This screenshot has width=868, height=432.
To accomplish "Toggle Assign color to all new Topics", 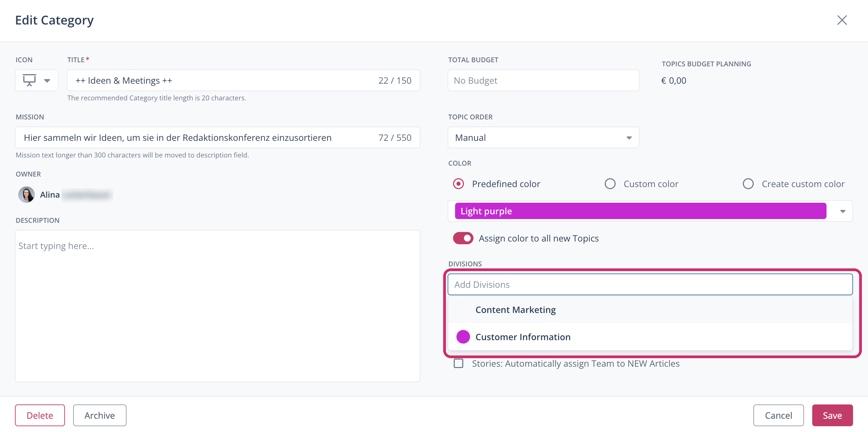I will point(463,238).
